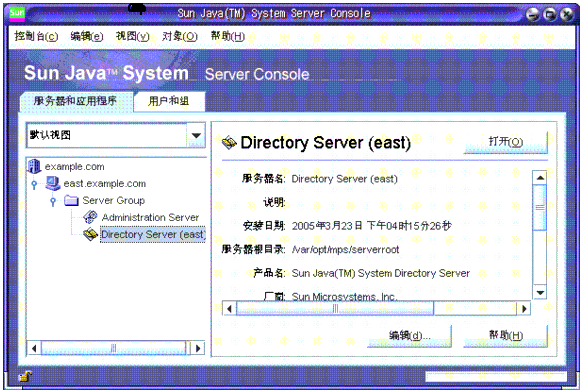The width and height of the screenshot is (584, 391).
Task: Click the server name value Directory Server (east)
Action: [345, 179]
